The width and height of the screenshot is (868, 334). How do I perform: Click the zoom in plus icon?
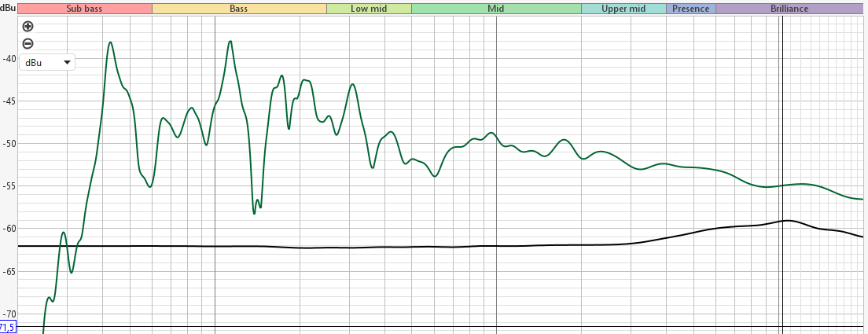coord(28,26)
